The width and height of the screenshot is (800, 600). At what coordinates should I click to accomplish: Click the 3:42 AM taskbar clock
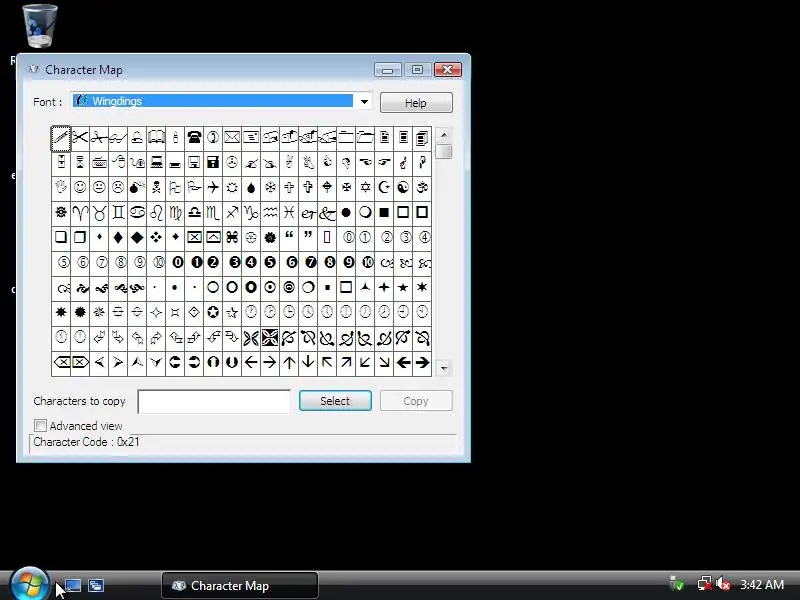[x=762, y=584]
